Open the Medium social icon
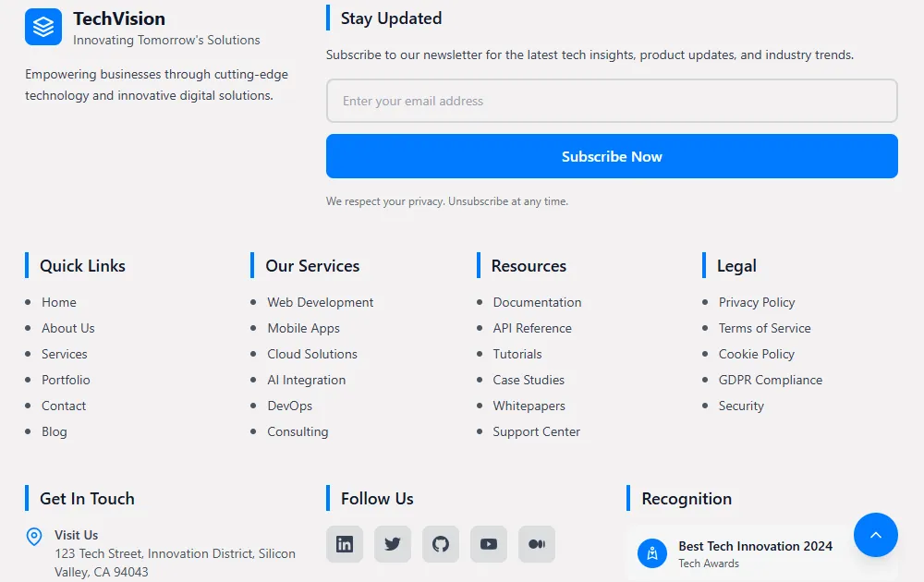The height and width of the screenshot is (582, 924). point(537,544)
